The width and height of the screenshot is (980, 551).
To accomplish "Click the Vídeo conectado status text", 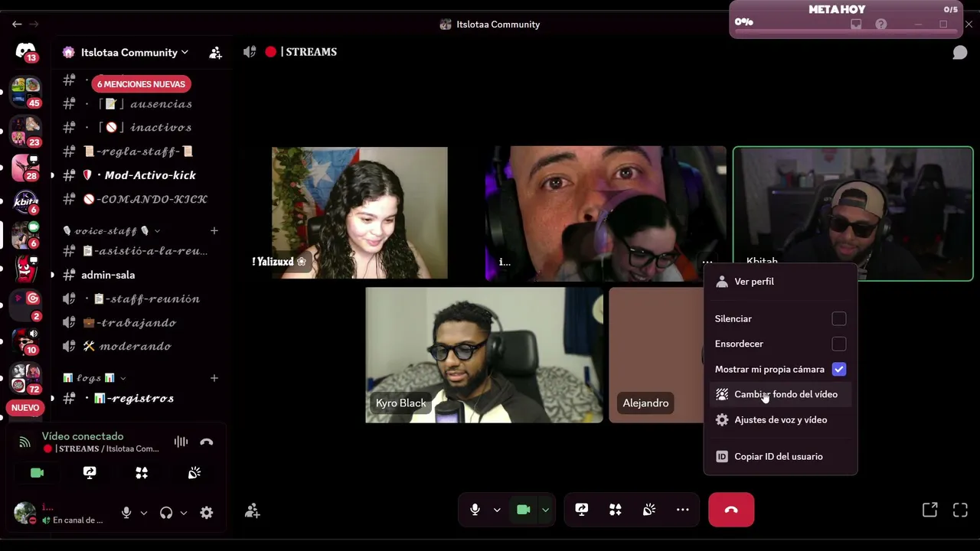I will coord(83,436).
